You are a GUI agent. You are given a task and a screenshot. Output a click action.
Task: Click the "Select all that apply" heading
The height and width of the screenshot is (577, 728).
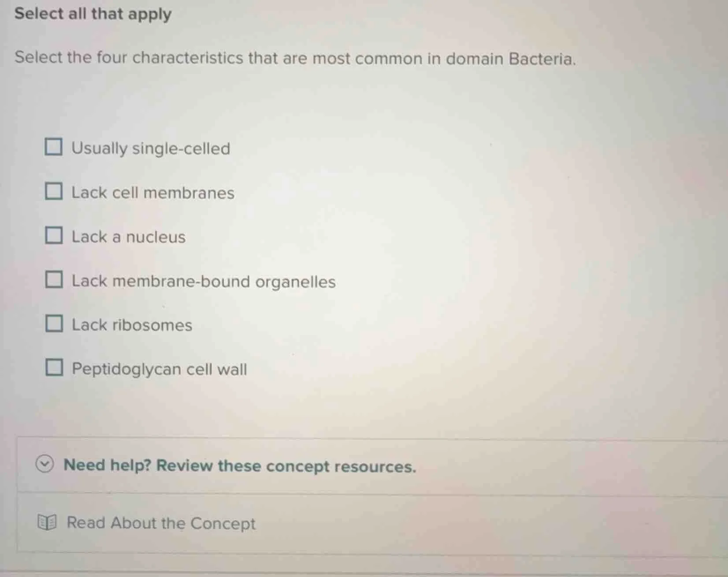click(92, 14)
